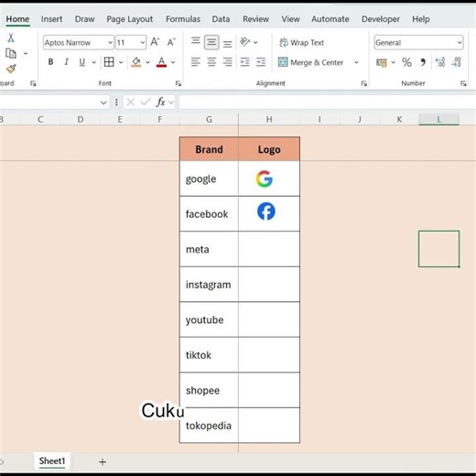Apply red Font Color A icon
The width and height of the screenshot is (476, 476).
[x=161, y=62]
